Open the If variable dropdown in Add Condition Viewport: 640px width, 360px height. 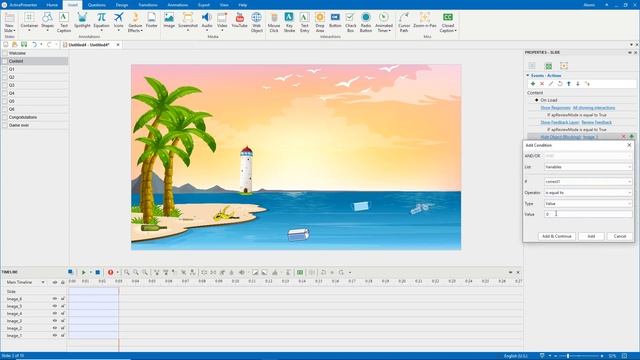(x=588, y=181)
